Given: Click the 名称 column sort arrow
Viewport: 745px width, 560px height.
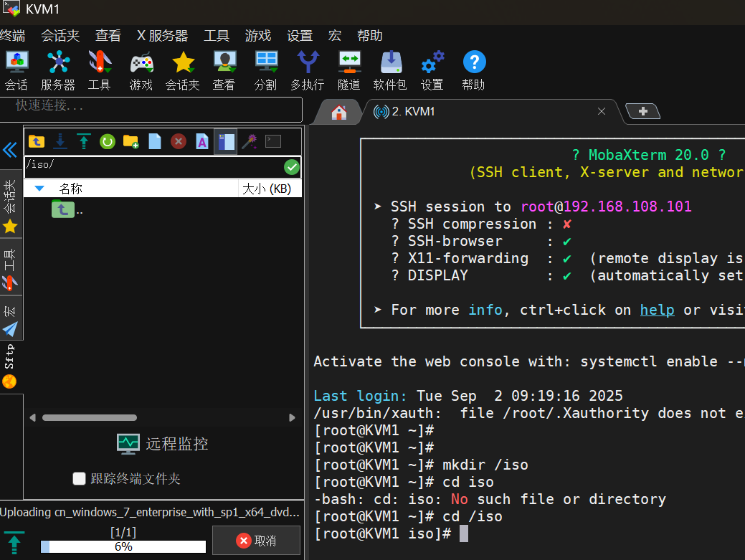Looking at the screenshot, I should point(40,189).
